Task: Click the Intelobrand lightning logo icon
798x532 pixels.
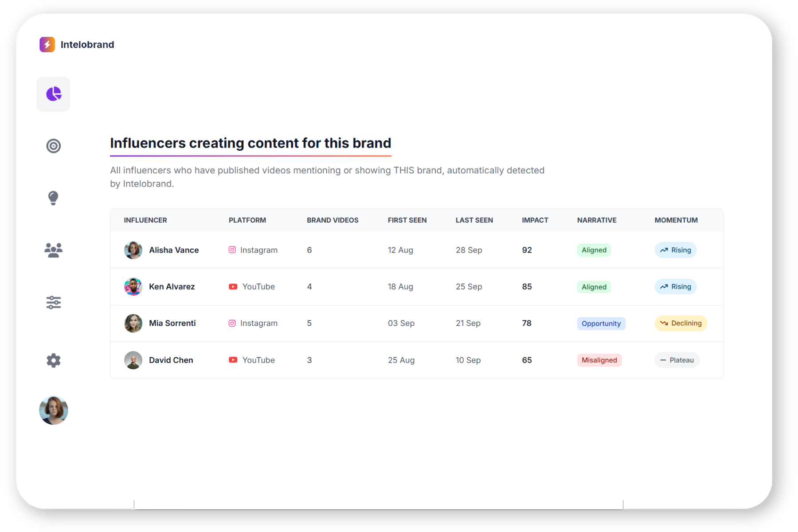Action: point(47,44)
